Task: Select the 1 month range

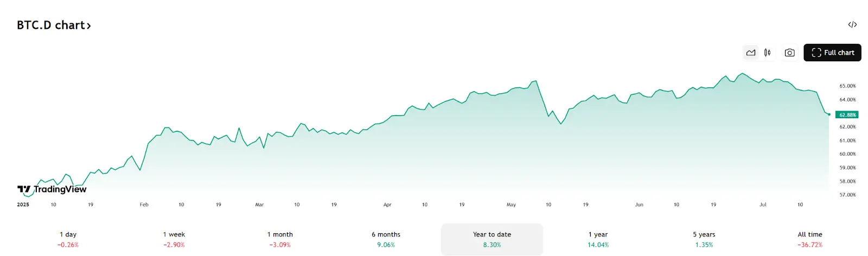Action: (x=280, y=239)
